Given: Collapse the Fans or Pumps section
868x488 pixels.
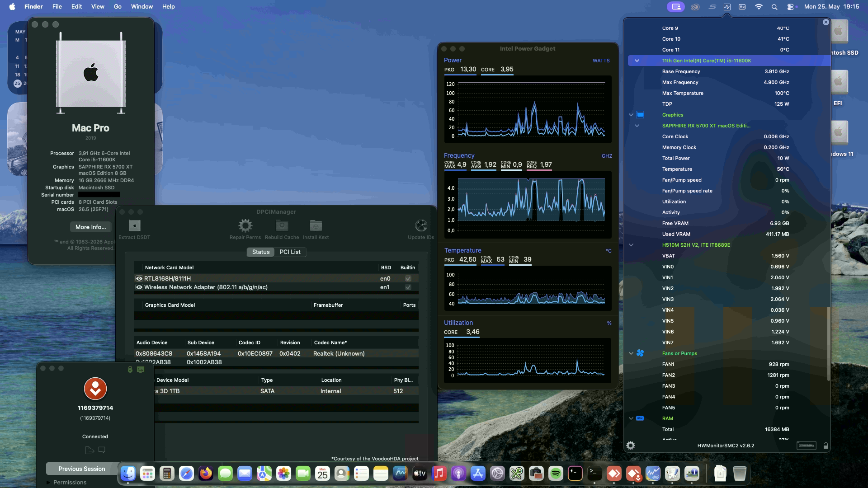Looking at the screenshot, I should tap(631, 353).
